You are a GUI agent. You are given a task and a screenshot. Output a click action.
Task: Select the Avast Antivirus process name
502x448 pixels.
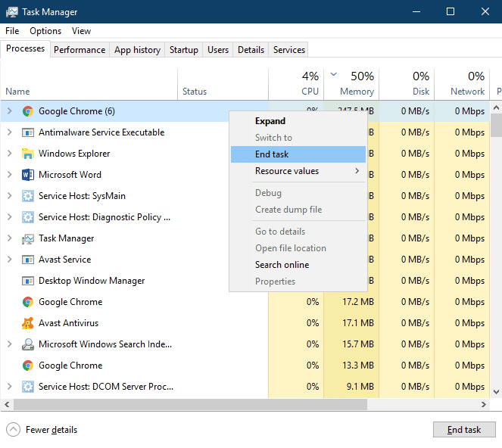pos(68,323)
